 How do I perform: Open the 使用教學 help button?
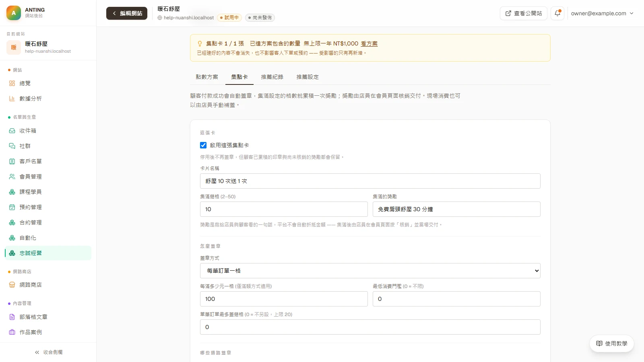[612, 343]
